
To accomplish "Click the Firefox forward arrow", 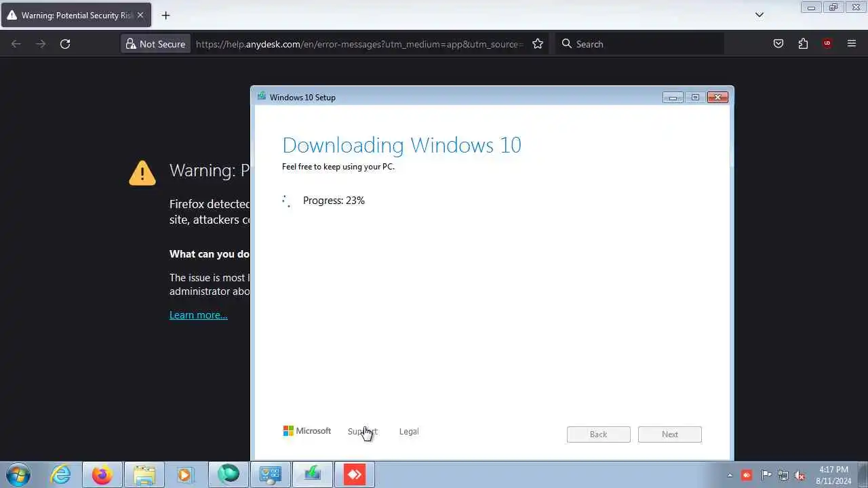I will click(x=41, y=44).
